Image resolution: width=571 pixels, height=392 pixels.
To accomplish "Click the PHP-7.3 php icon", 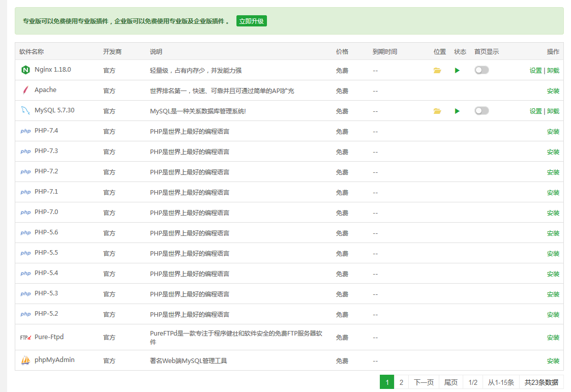I will click(25, 152).
